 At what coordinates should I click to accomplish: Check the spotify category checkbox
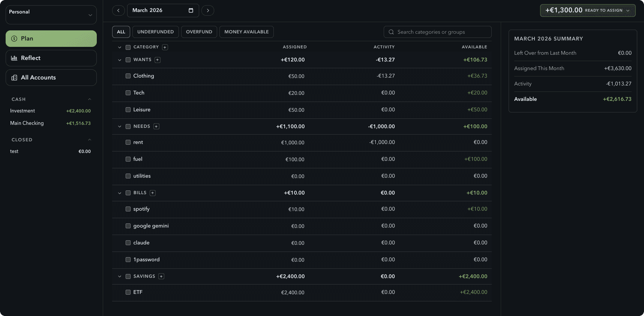128,209
